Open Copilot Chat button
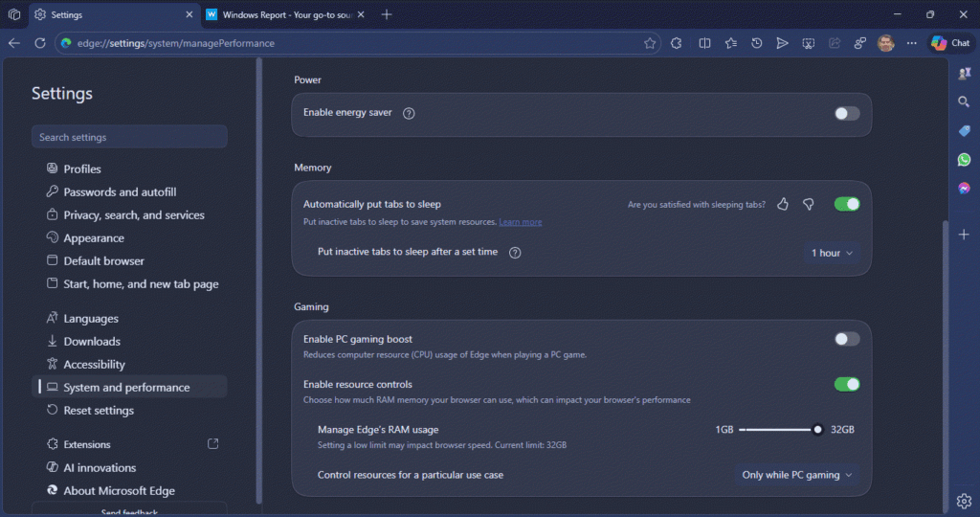Viewport: 980px width, 517px height. coord(950,43)
